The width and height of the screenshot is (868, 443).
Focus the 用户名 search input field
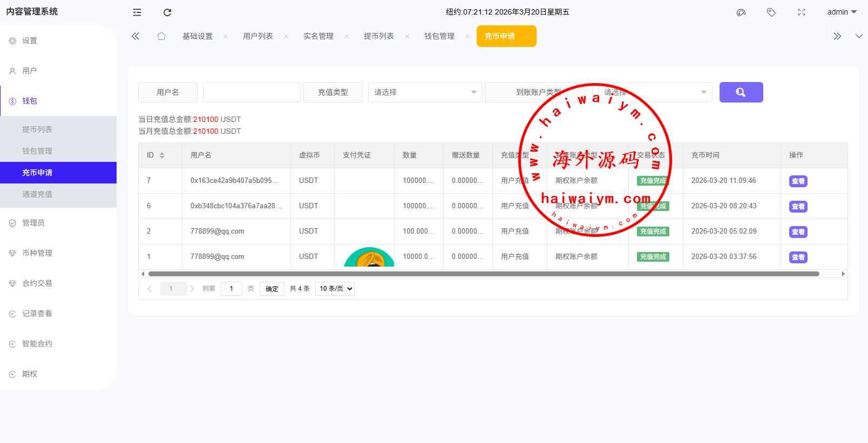252,92
